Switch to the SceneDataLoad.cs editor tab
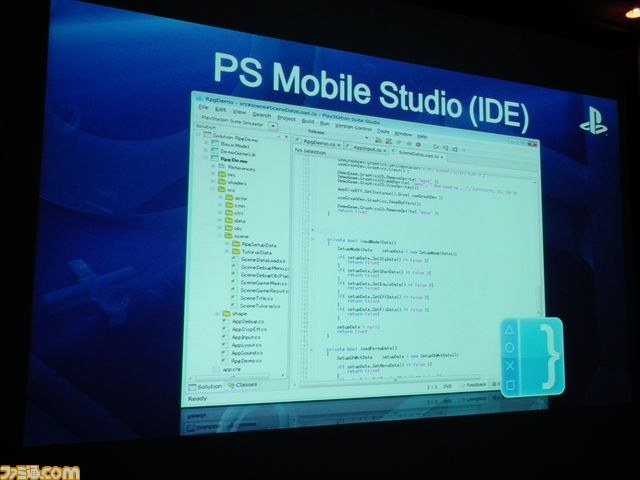The image size is (640, 480). point(420,155)
